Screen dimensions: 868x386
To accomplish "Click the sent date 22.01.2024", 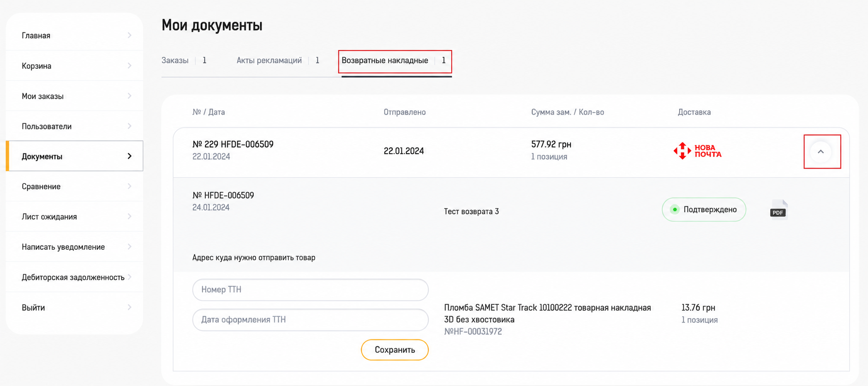I will (404, 151).
